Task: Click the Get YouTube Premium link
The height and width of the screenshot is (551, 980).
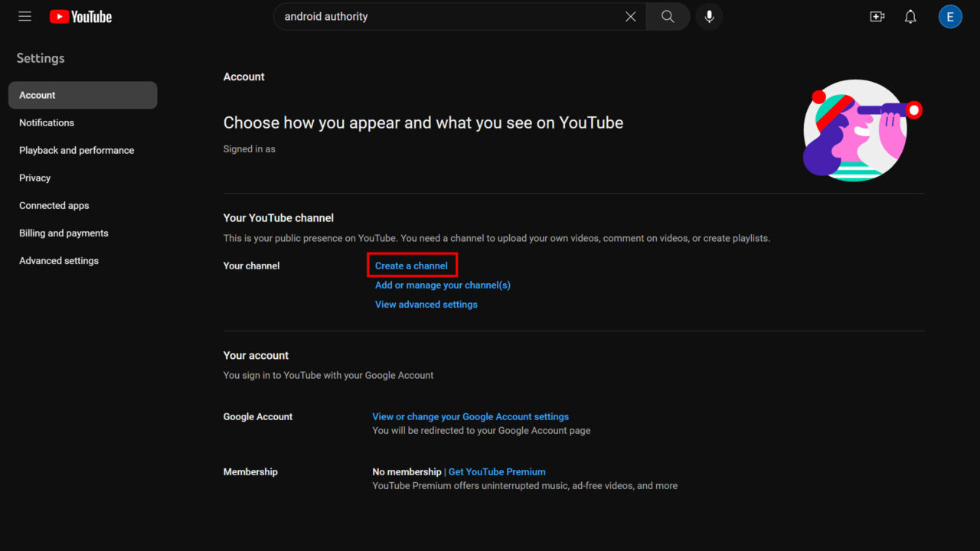Action: pos(497,471)
